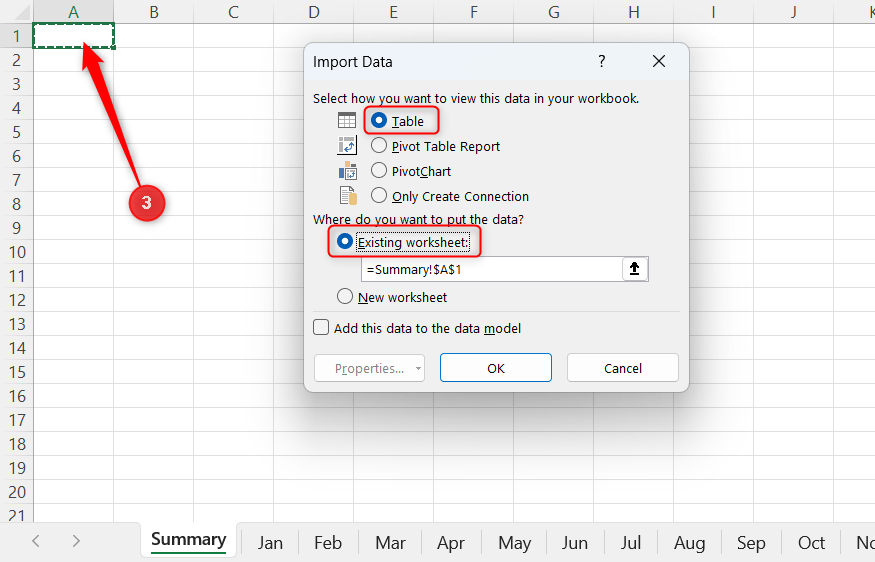Select column B header
This screenshot has height=562, width=875.
[153, 12]
